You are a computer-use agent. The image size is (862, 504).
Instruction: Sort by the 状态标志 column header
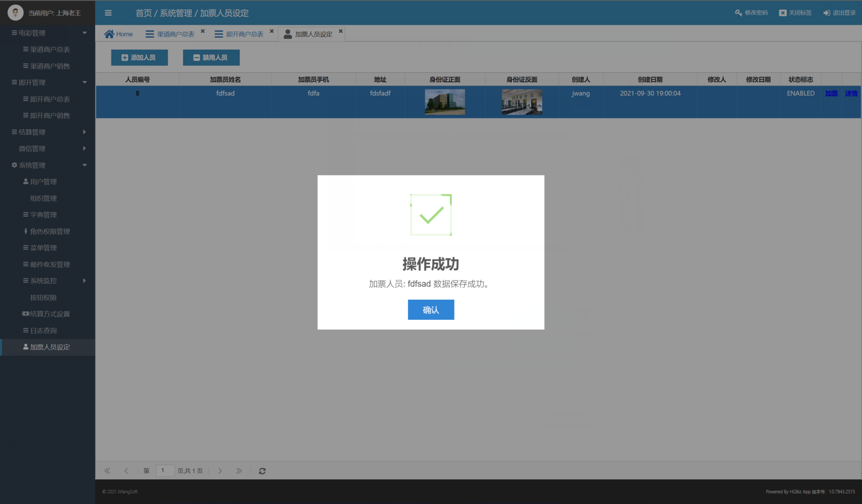coord(800,80)
